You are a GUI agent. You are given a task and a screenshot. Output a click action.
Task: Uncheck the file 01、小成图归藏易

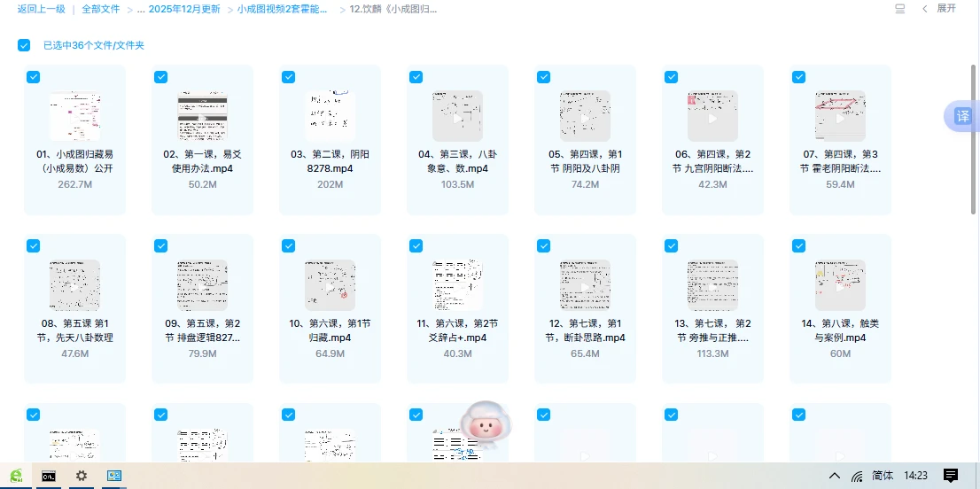[33, 77]
